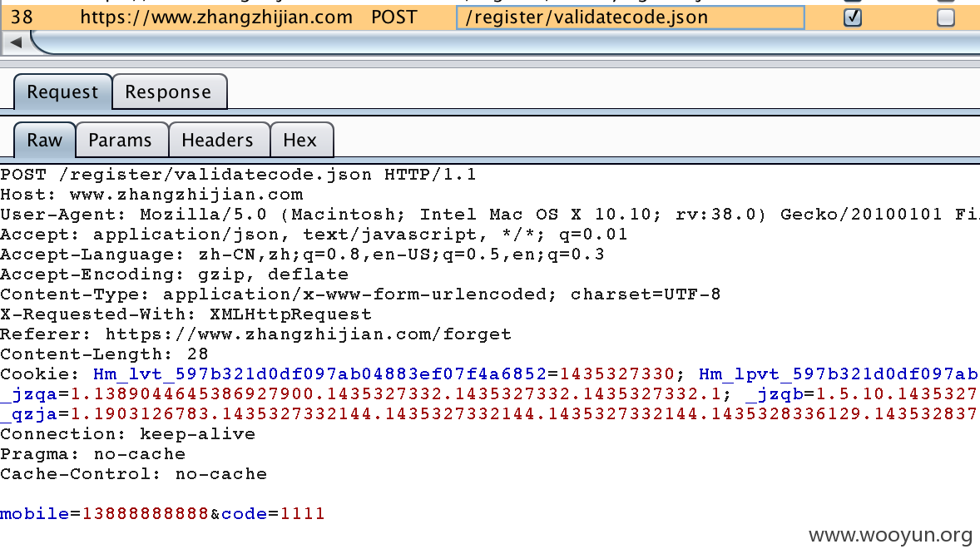This screenshot has width=980, height=559.
Task: Click the X-Requested-With: XMLHttpRequest line
Action: [x=186, y=314]
